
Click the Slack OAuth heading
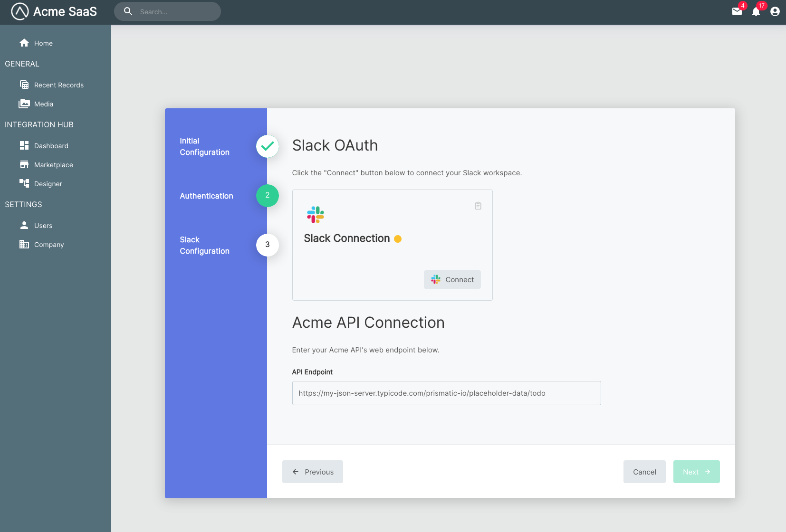[x=335, y=145]
